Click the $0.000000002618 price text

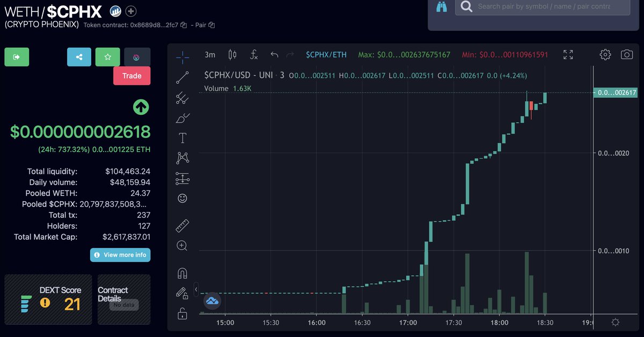(80, 132)
